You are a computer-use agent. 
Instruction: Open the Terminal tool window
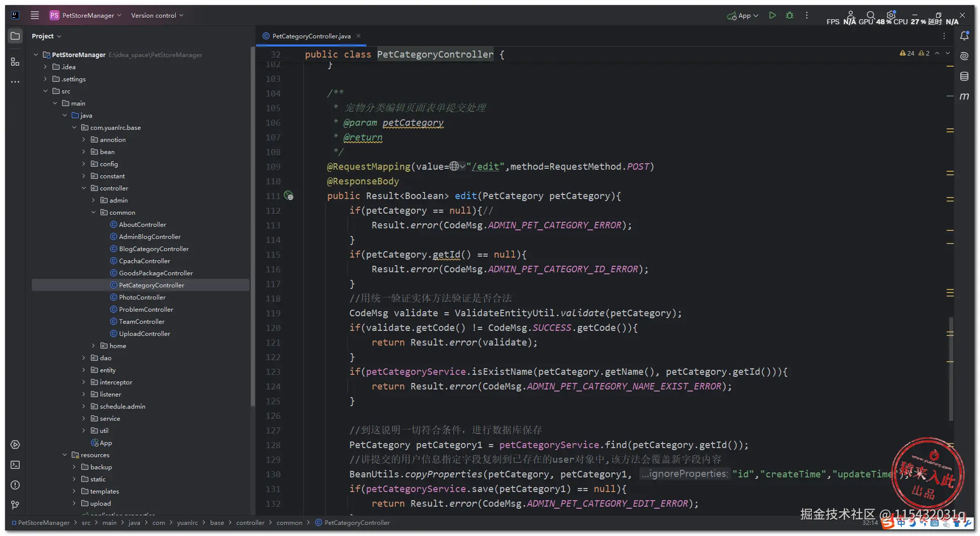(15, 465)
